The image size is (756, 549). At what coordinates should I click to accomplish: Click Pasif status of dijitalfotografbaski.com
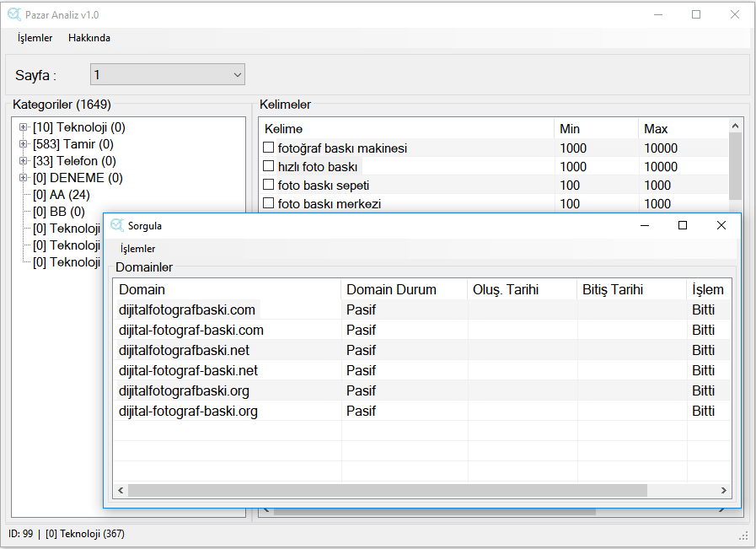(361, 309)
